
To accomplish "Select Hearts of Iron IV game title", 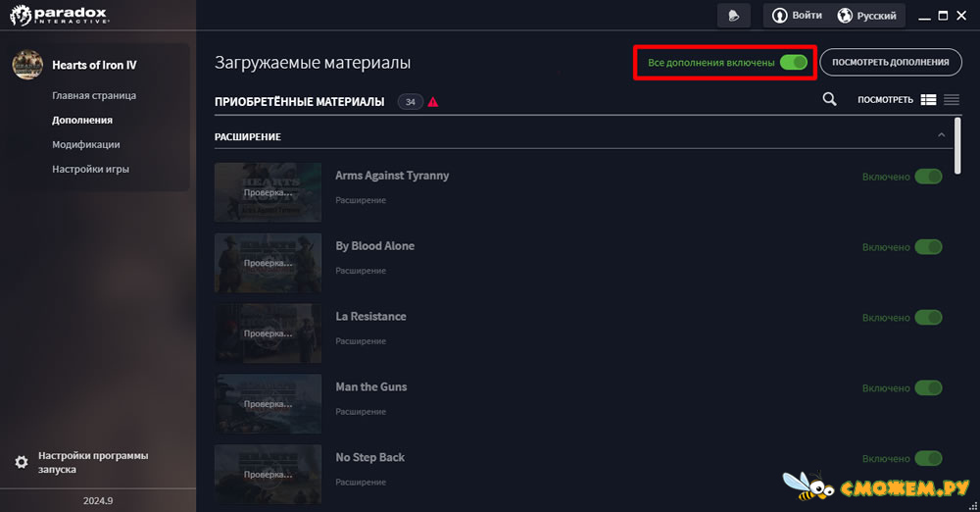I will (x=94, y=65).
